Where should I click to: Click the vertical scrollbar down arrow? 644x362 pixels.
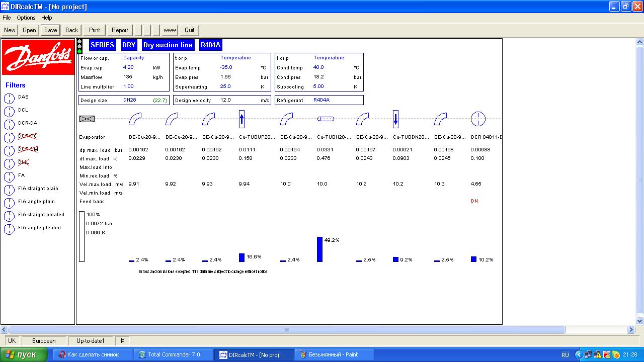pos(640,321)
